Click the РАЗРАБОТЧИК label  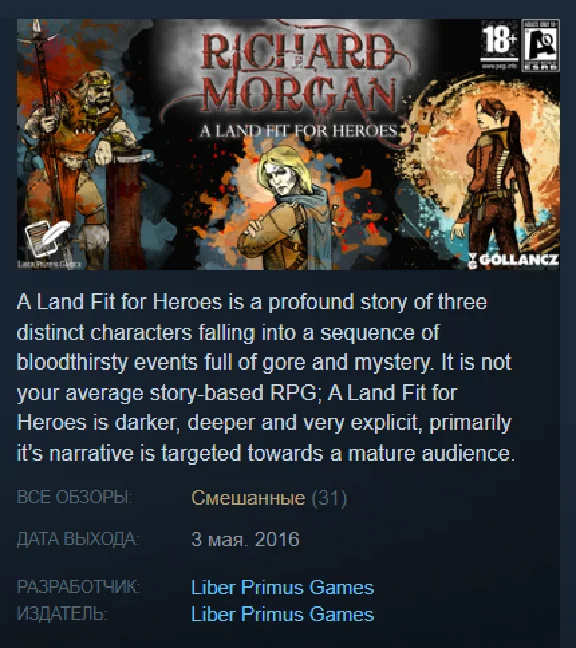[78, 587]
